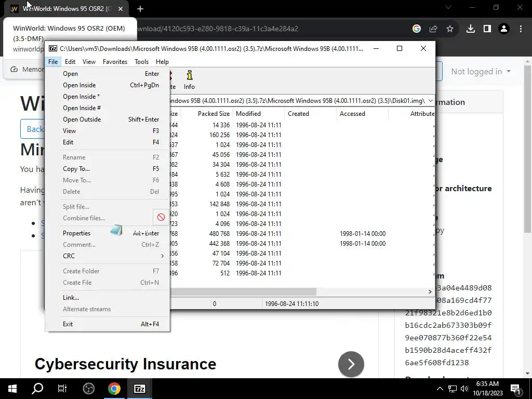This screenshot has height=399, width=532.
Task: Click the 7z icon in the window title bar
Action: click(x=53, y=48)
